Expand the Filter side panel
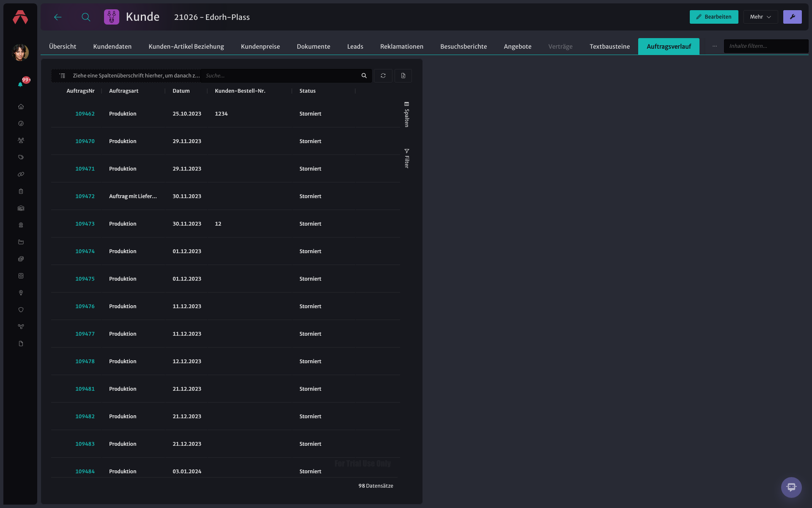812x508 pixels. [x=406, y=158]
